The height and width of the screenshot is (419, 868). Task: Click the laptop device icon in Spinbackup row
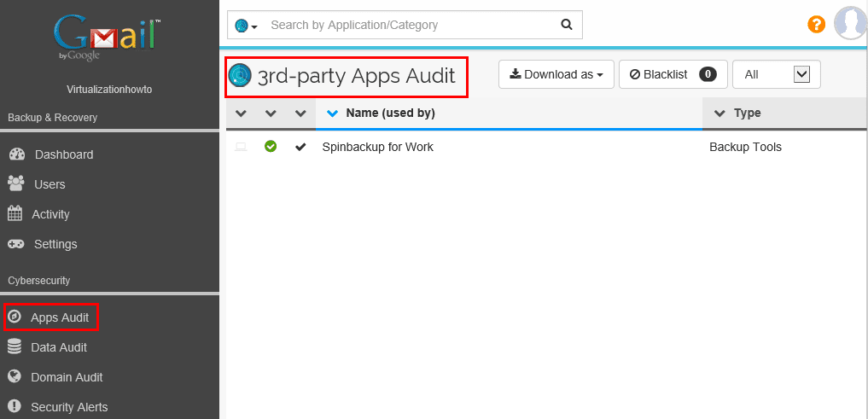click(x=241, y=147)
